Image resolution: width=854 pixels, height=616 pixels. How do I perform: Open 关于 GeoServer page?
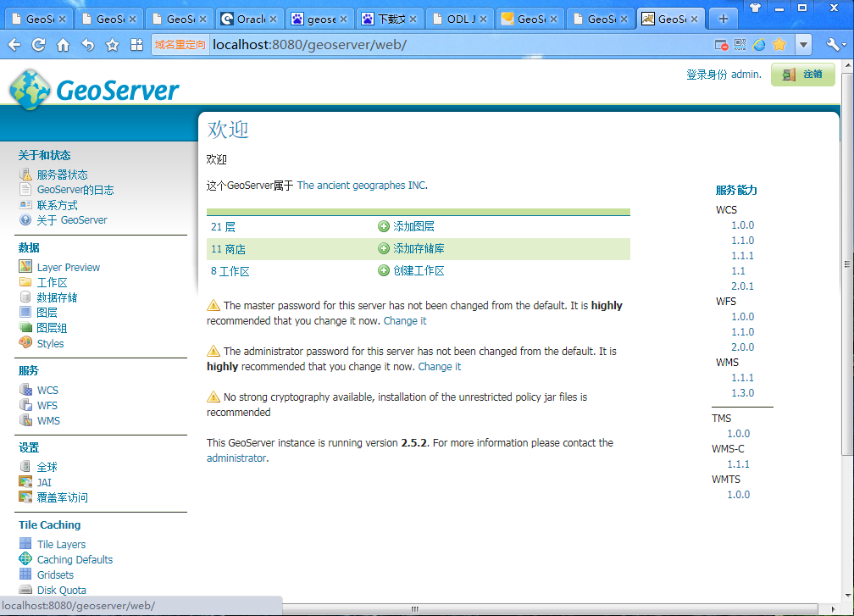[72, 220]
